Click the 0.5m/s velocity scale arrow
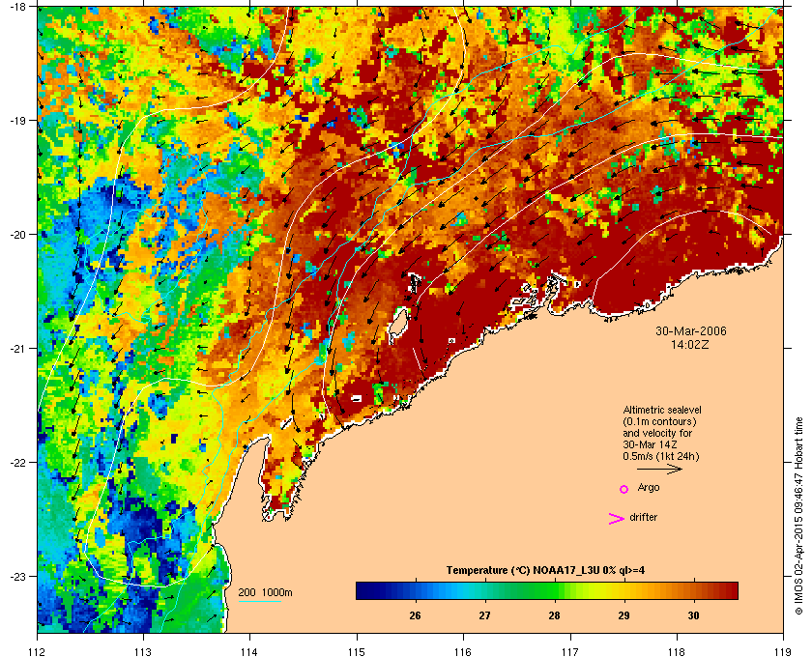 [x=659, y=469]
